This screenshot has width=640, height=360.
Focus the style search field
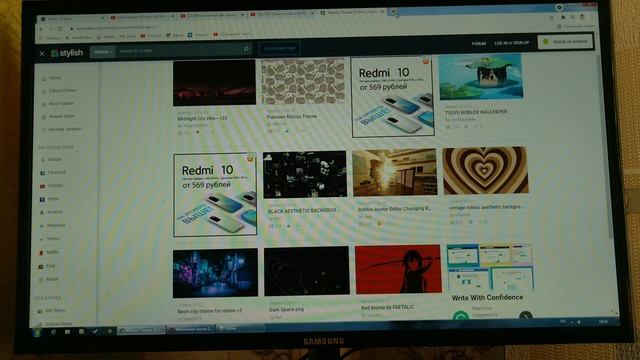coord(179,51)
